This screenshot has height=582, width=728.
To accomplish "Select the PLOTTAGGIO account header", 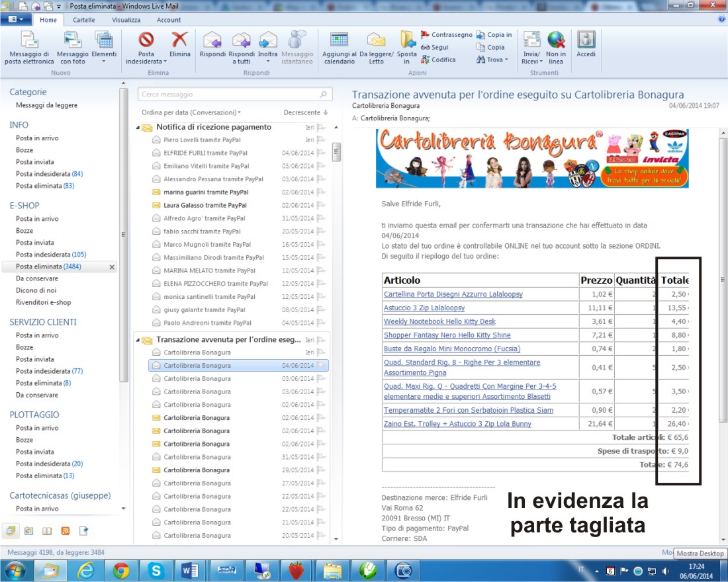I will 34,415.
